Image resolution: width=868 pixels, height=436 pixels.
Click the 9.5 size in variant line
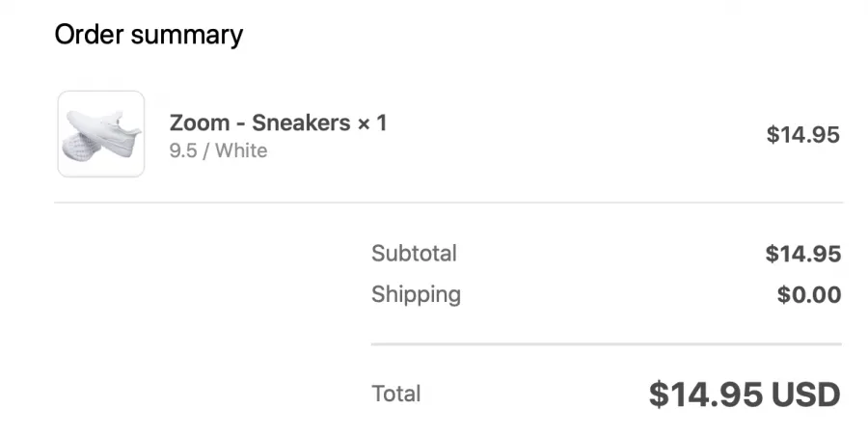pos(183,150)
